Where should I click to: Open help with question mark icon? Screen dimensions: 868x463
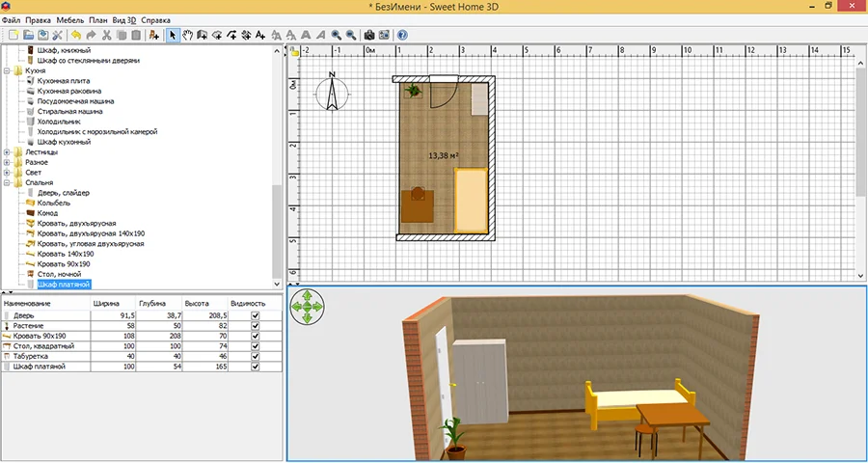(x=402, y=35)
